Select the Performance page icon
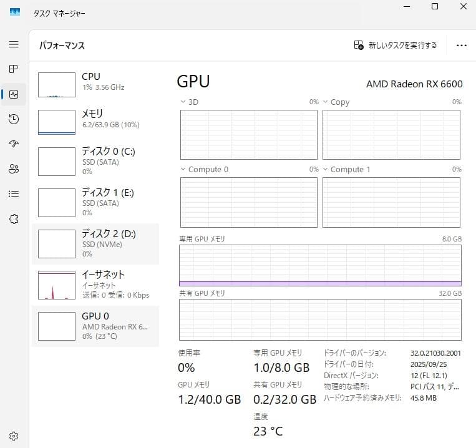Screen dimensions: 476x448 pos(14,94)
